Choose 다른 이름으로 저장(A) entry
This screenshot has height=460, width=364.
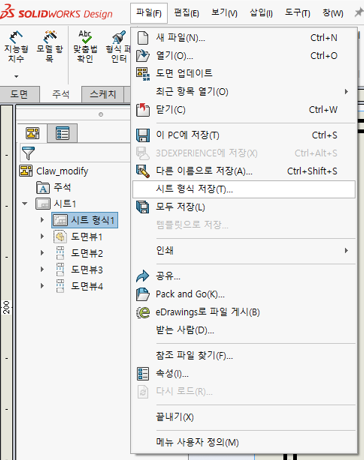[204, 171]
